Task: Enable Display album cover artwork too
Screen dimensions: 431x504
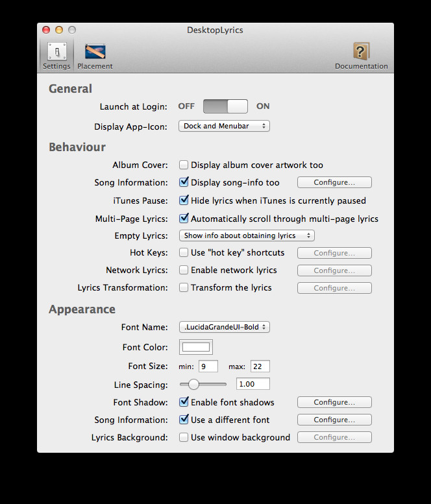Action: click(184, 165)
